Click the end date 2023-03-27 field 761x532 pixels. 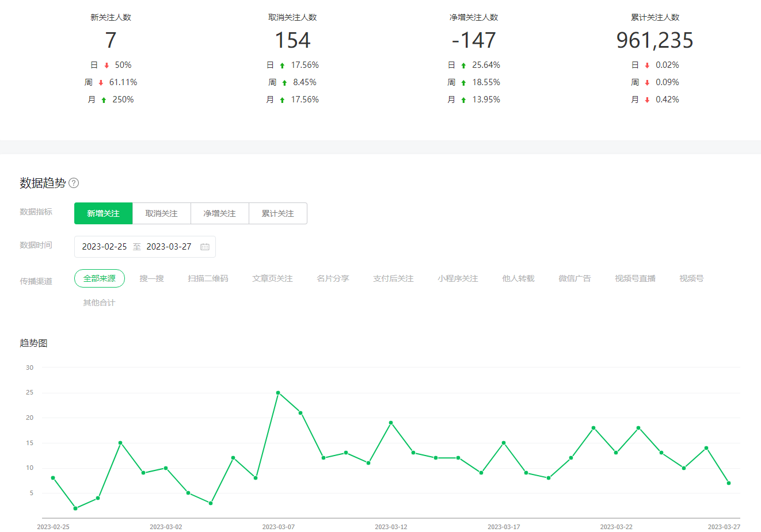pos(169,247)
